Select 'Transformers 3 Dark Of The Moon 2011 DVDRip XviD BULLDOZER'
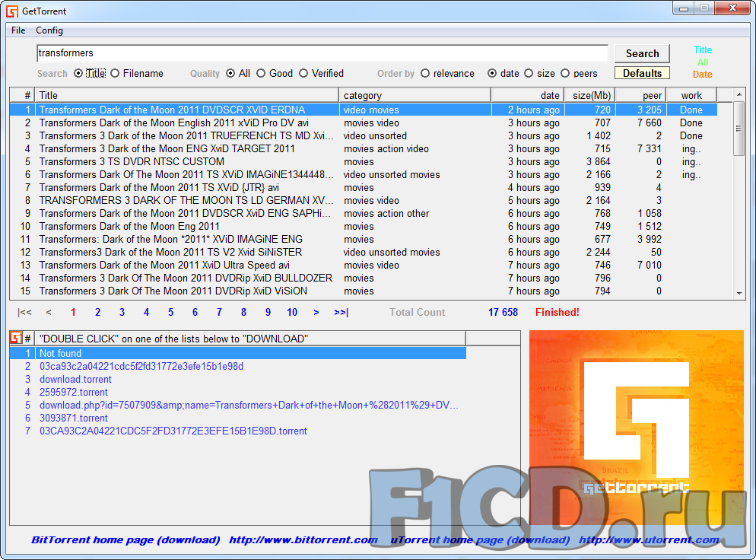 364,278
